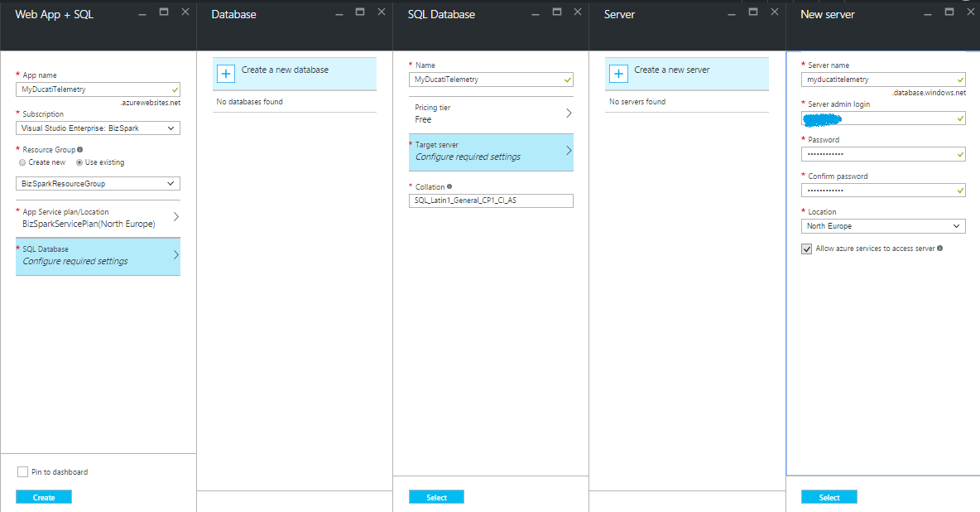Click info icon next to Resource Group
This screenshot has height=512, width=980.
(x=79, y=150)
